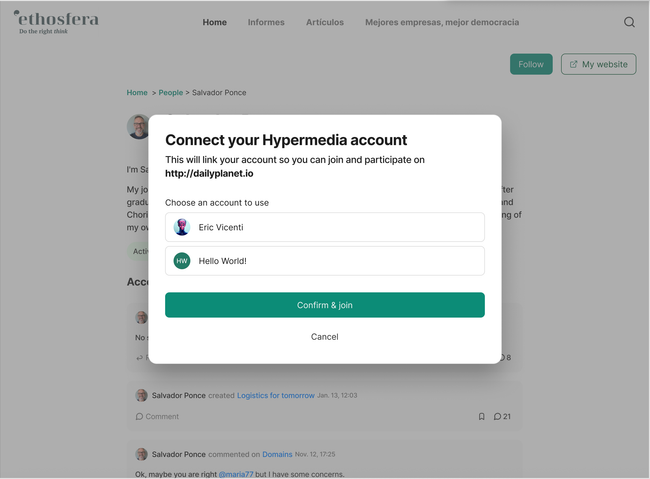Image resolution: width=650 pixels, height=479 pixels.
Task: Open the Informes navigation item
Action: pos(266,22)
